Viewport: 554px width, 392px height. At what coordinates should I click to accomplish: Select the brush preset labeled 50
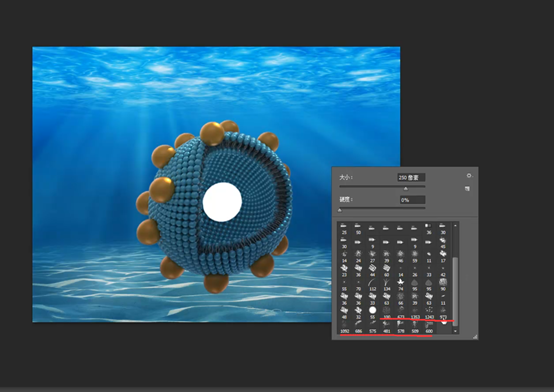tap(358, 229)
